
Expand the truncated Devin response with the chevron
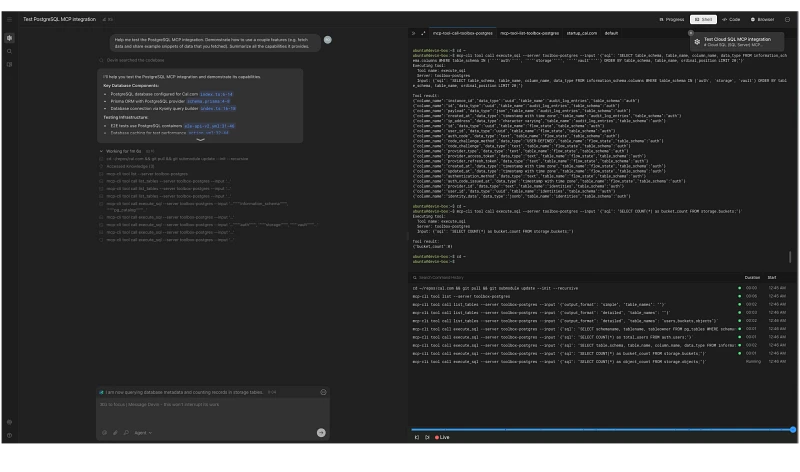click(x=201, y=139)
